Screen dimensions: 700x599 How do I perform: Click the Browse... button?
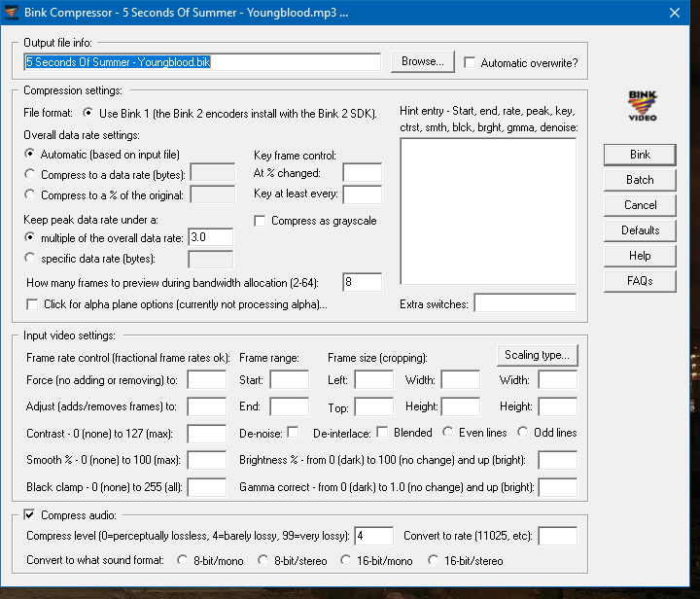(422, 61)
